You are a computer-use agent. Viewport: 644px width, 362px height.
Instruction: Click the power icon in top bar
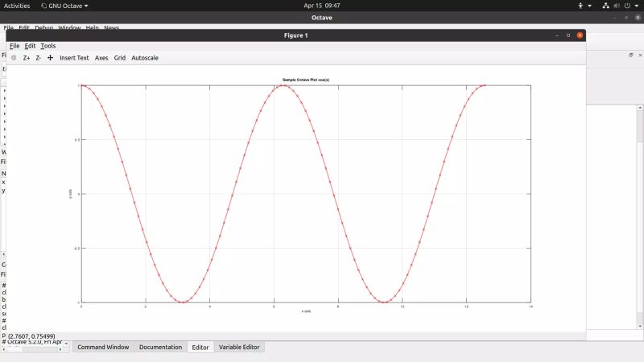click(x=627, y=6)
